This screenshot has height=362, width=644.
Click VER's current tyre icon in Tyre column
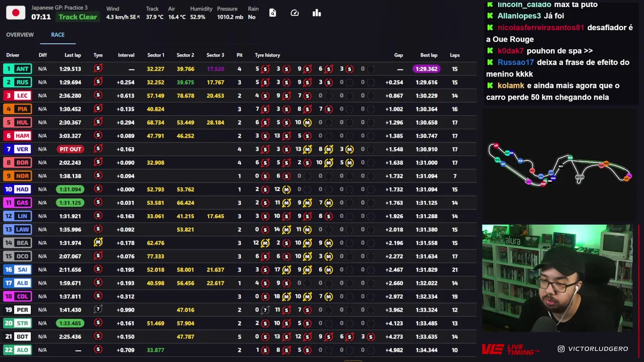pos(98,149)
